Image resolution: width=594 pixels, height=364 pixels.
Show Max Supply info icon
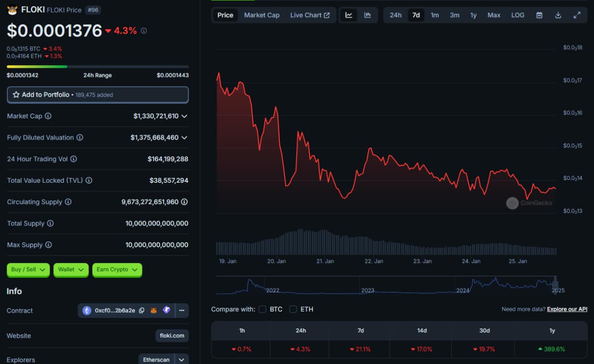pos(48,245)
